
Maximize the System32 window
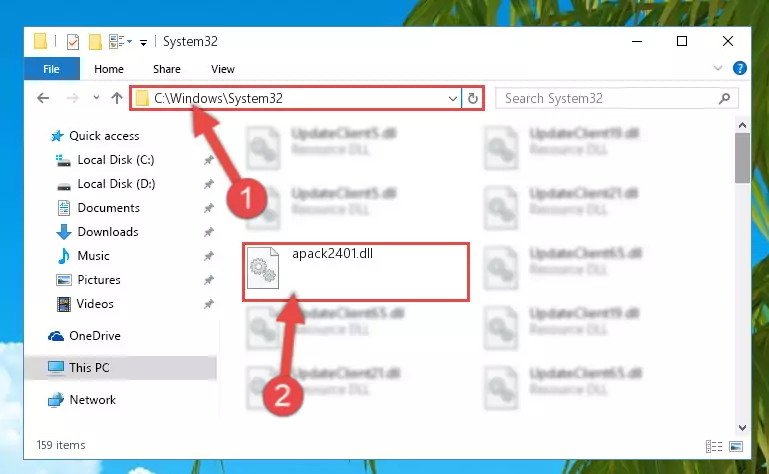coord(682,41)
